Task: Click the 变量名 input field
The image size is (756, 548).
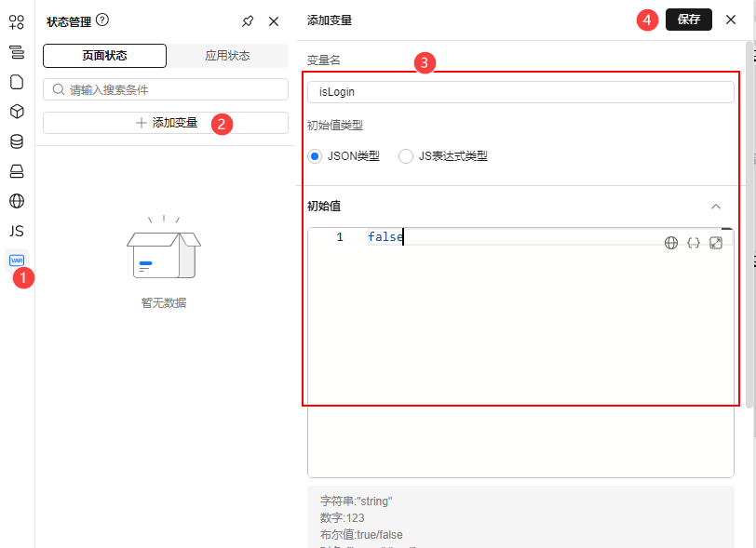Action: click(x=520, y=92)
